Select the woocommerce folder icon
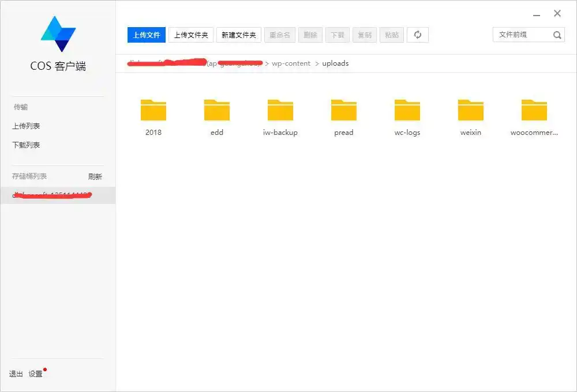Screen dimensions: 577x392 [x=534, y=110]
